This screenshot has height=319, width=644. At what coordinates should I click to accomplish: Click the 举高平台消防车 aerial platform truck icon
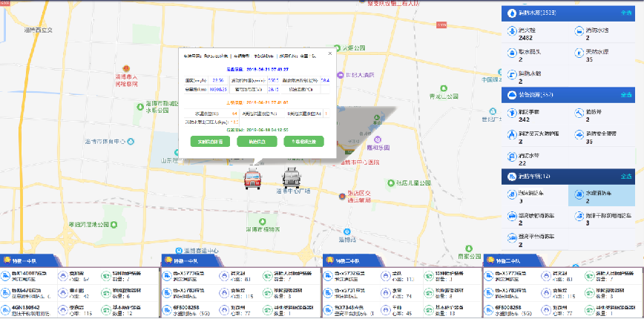click(511, 240)
